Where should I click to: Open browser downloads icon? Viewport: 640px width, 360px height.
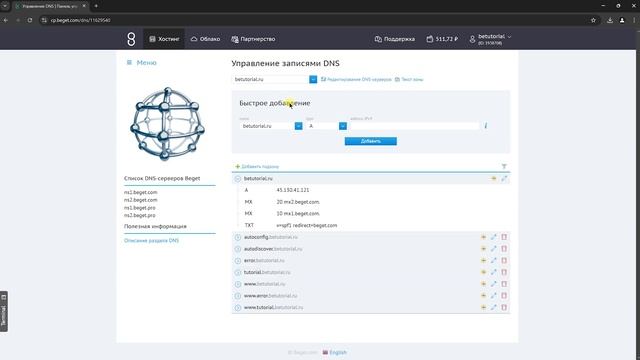(x=610, y=20)
